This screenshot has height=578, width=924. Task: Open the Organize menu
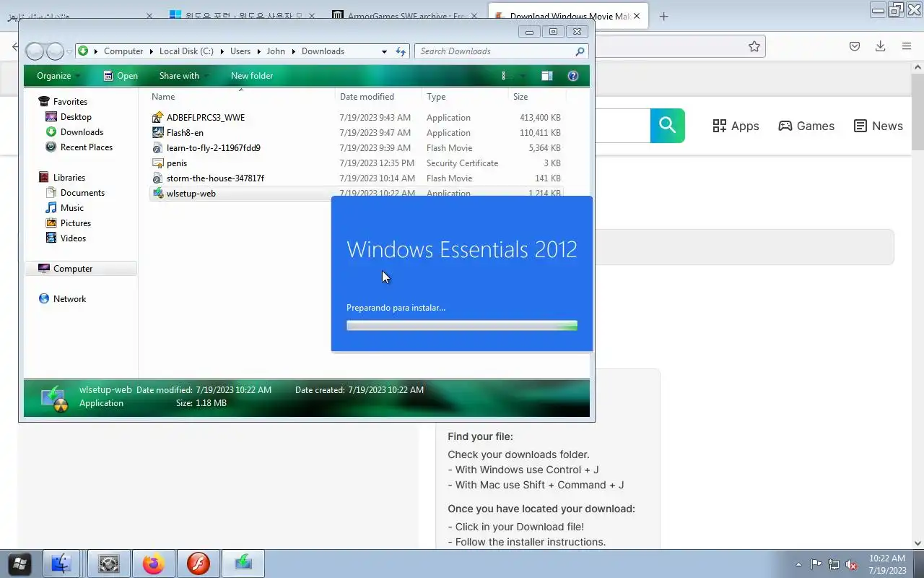58,76
